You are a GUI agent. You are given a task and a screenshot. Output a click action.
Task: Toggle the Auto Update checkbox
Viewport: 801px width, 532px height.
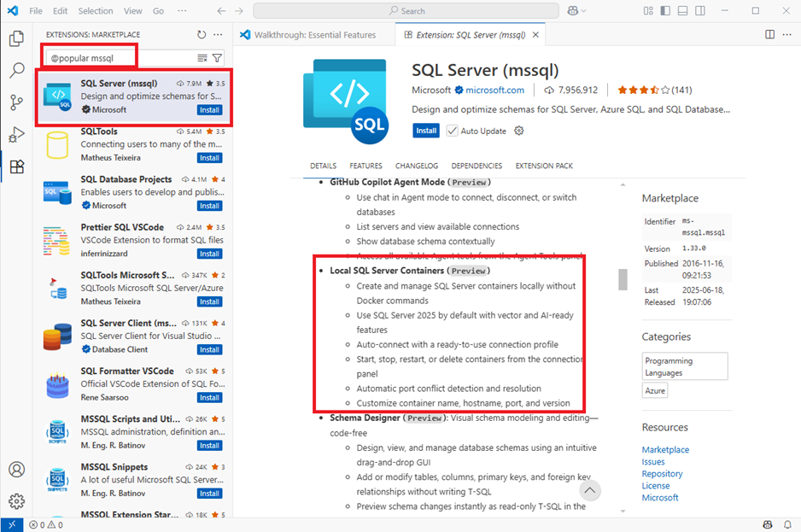(452, 131)
